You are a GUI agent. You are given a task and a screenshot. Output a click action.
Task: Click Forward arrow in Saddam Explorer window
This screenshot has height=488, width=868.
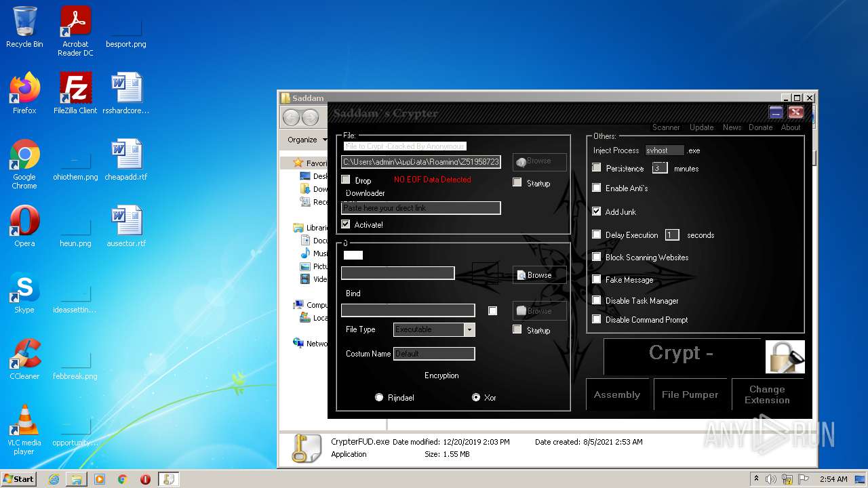pyautogui.click(x=310, y=117)
